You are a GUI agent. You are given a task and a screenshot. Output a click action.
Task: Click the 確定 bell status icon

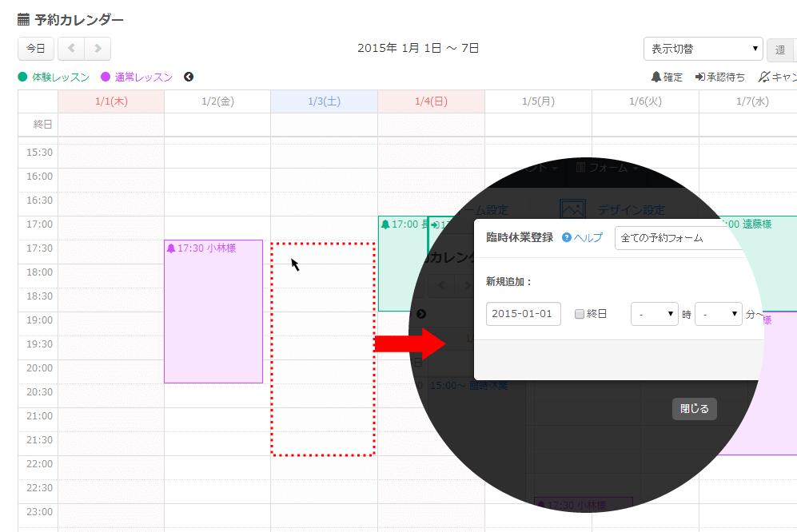[656, 77]
